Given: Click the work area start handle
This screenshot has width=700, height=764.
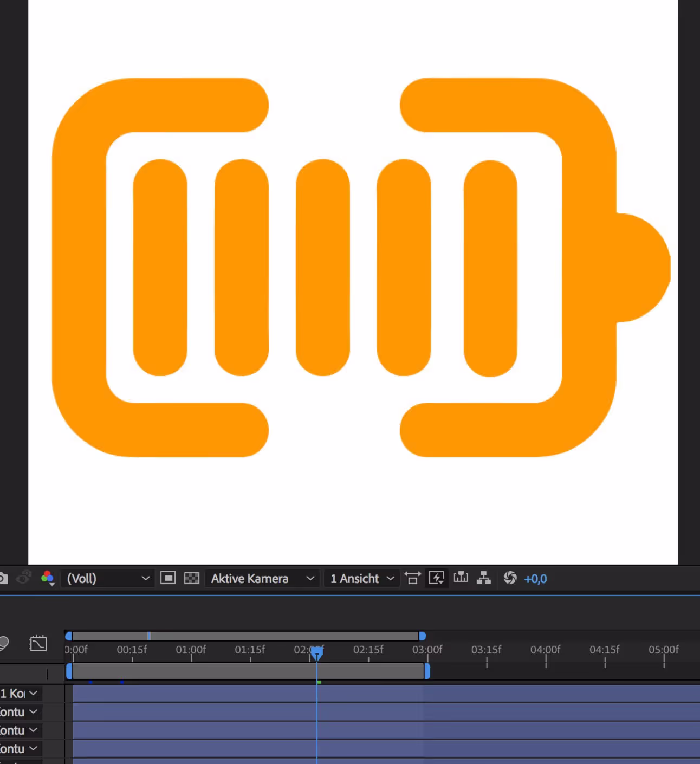Looking at the screenshot, I should (x=69, y=671).
